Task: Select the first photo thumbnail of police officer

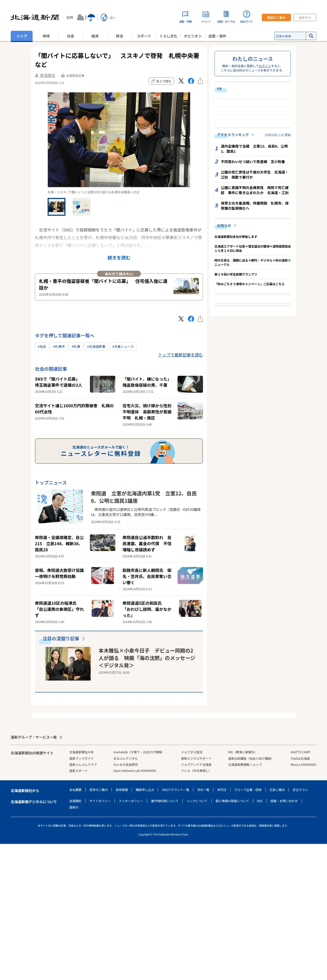Action: 56,207
